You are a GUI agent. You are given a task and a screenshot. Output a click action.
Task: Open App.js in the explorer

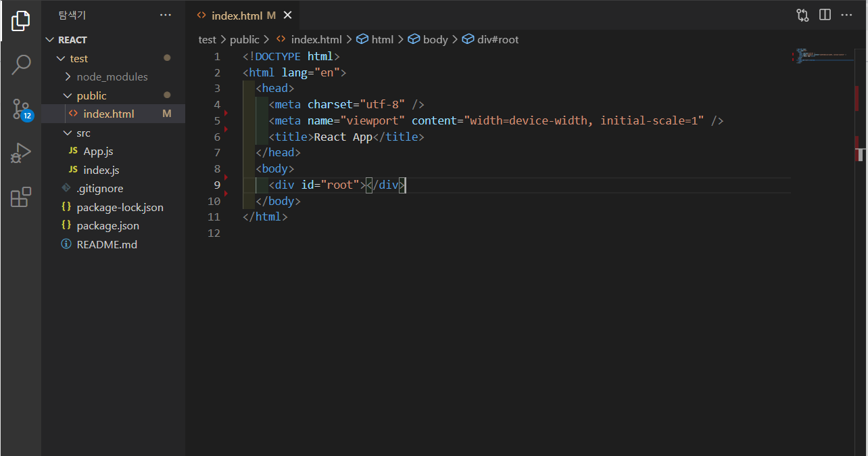tap(113, 152)
